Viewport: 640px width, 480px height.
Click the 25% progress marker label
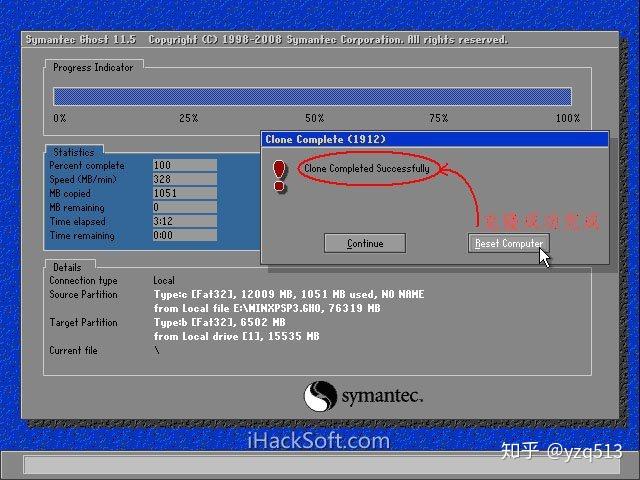pos(189,118)
